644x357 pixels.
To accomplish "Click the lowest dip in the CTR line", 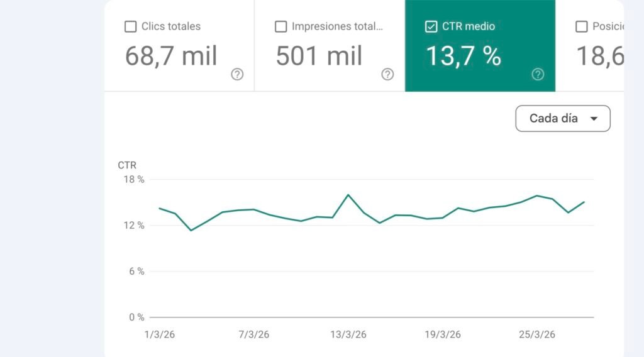I will pyautogui.click(x=191, y=230).
